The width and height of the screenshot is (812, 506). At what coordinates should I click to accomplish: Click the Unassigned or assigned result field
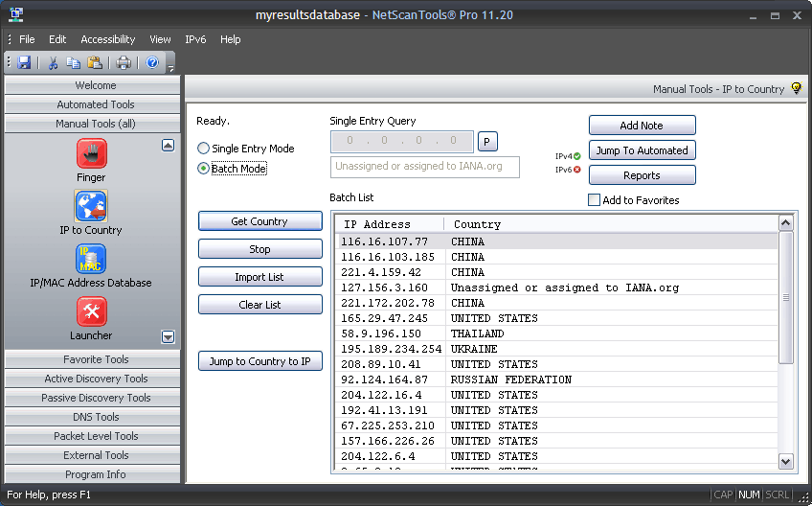point(424,167)
